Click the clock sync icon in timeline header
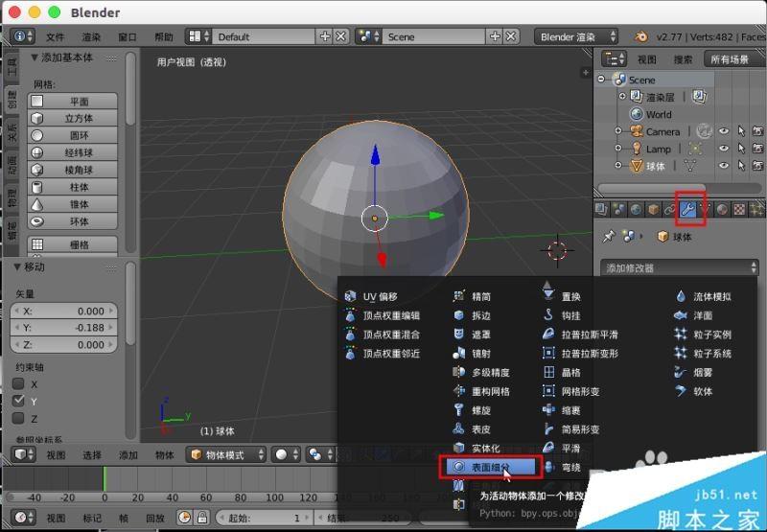This screenshot has width=767, height=532. click(184, 517)
